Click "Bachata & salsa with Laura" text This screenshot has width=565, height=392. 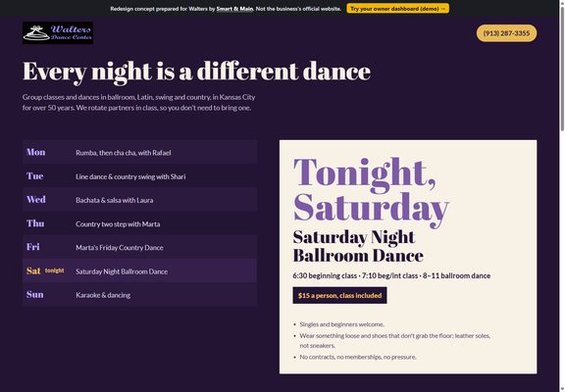pos(114,200)
